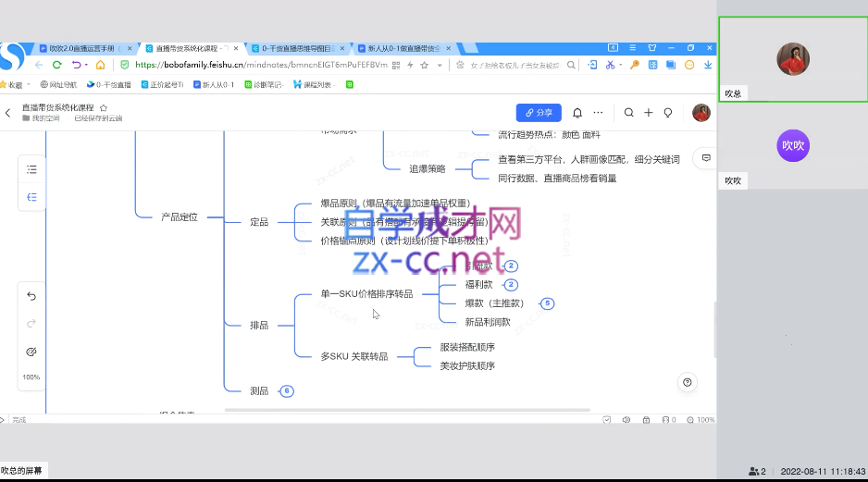Open the 正价起号 bookmark
Screen dimensions: 868x482
(162, 85)
